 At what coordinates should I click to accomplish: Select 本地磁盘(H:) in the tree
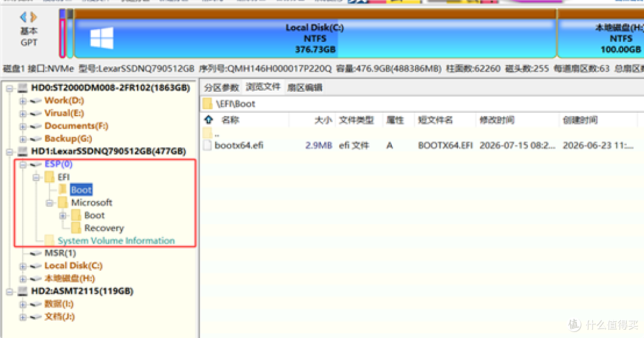pyautogui.click(x=70, y=278)
